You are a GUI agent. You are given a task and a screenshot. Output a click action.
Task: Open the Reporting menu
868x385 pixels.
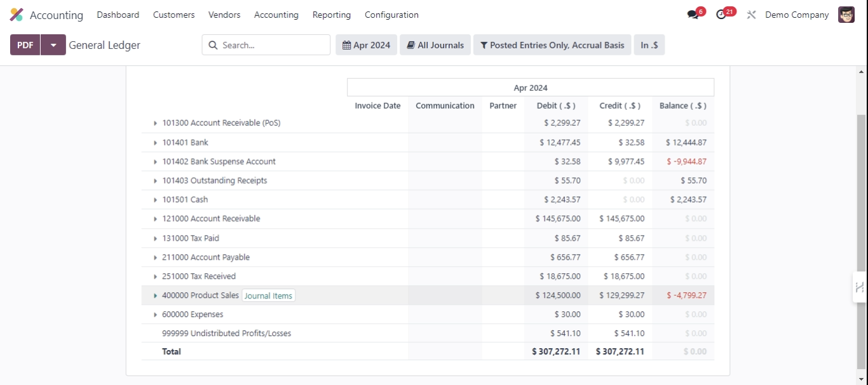point(331,15)
